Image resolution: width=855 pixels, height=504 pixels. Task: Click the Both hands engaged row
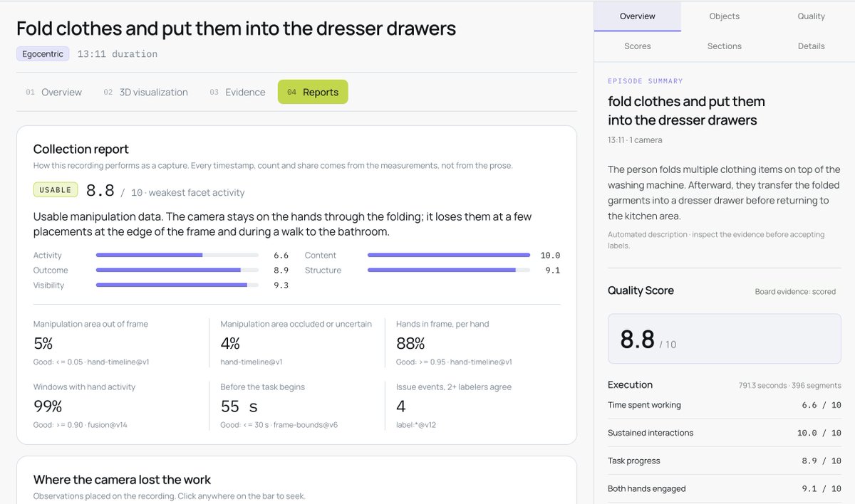coord(724,488)
